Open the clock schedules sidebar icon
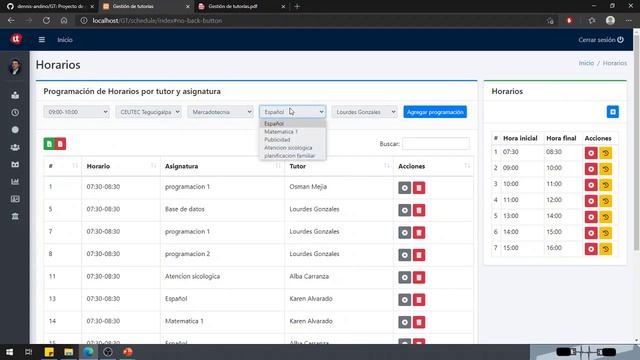The height and width of the screenshot is (360, 640). pos(15,113)
